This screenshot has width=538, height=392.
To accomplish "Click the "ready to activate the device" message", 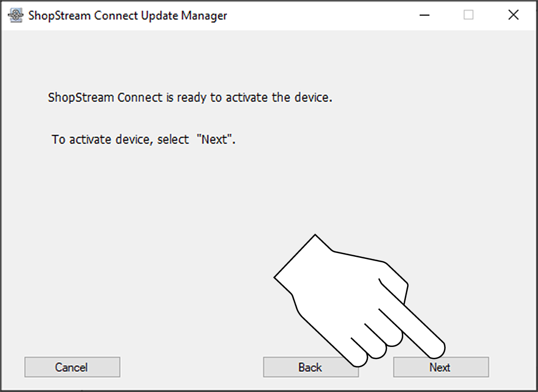I will click(190, 98).
